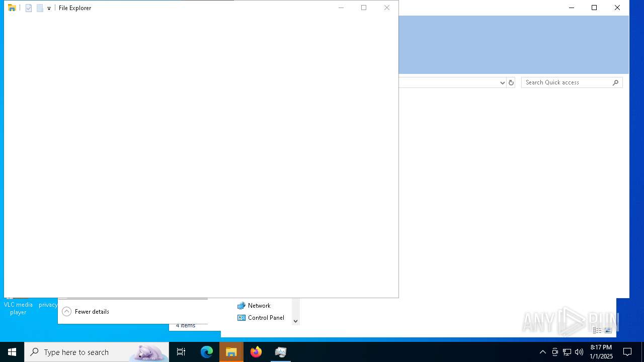Click the New folder icon in the quick access toolbar

tap(40, 8)
